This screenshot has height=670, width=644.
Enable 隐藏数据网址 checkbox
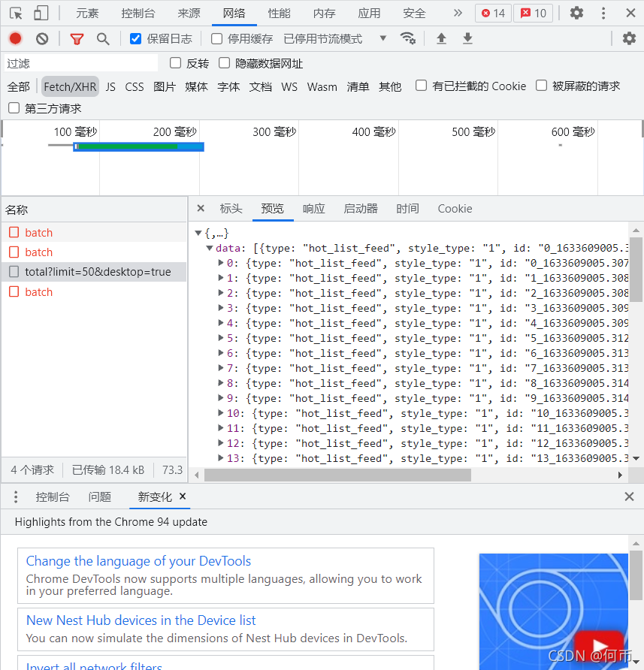[x=225, y=63]
